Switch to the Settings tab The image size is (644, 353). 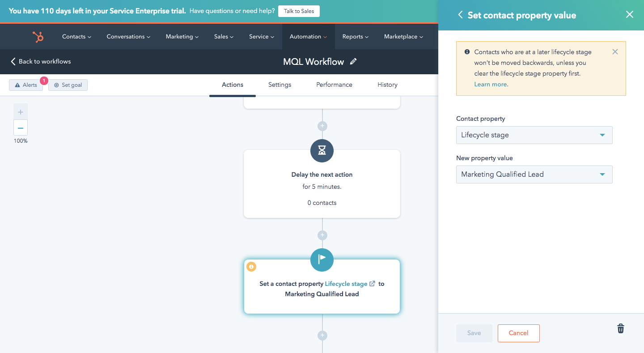(280, 85)
